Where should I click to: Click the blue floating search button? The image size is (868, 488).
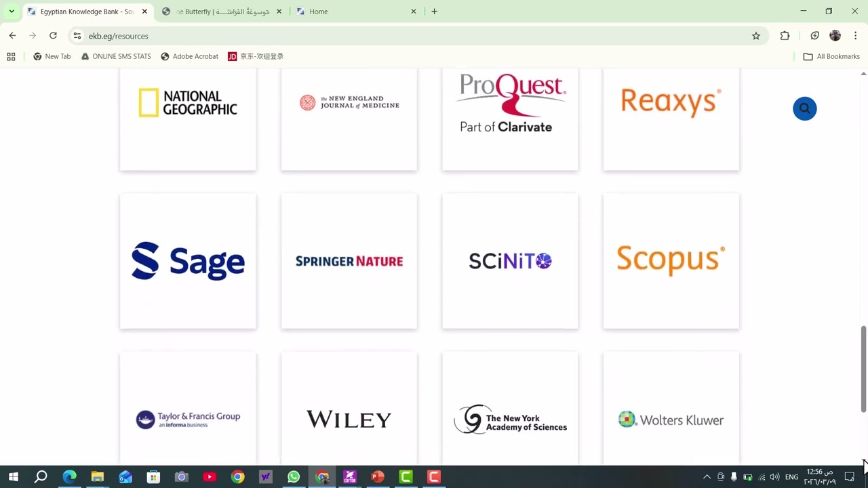[805, 108]
